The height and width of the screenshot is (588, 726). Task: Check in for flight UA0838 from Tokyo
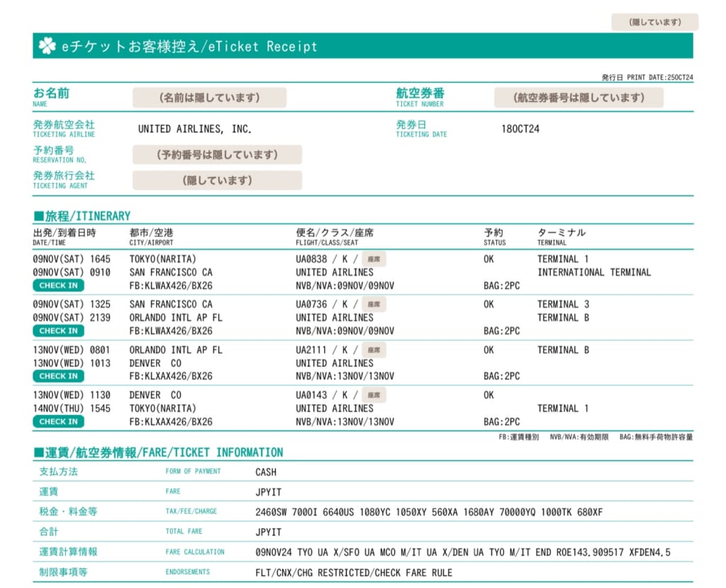58,285
